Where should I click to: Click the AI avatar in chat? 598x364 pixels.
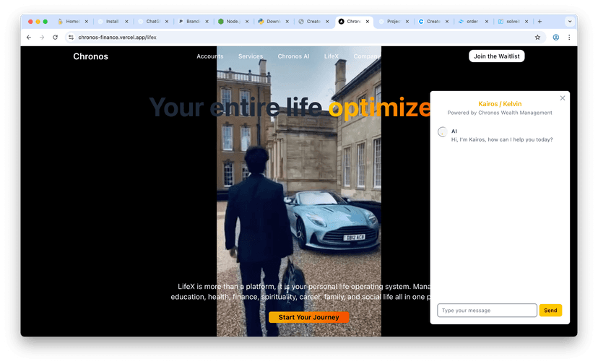pyautogui.click(x=443, y=131)
